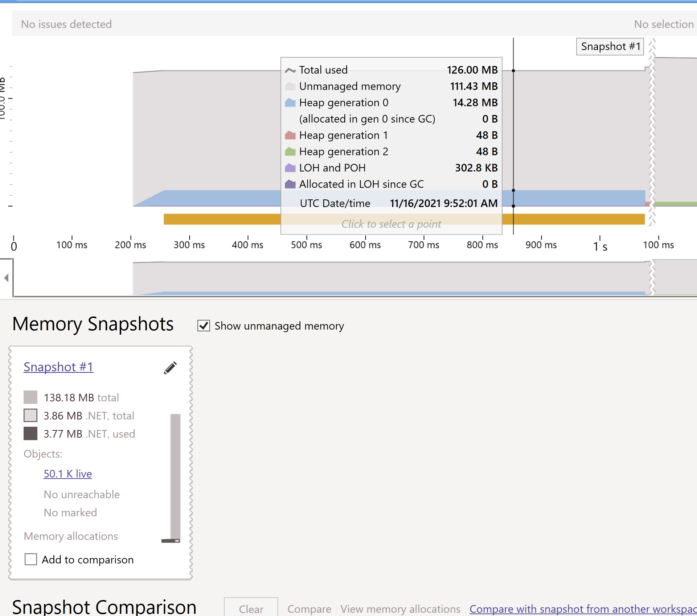This screenshot has height=616, width=697.
Task: Click the pencil icon to rename Snapshot #1
Action: pyautogui.click(x=170, y=368)
